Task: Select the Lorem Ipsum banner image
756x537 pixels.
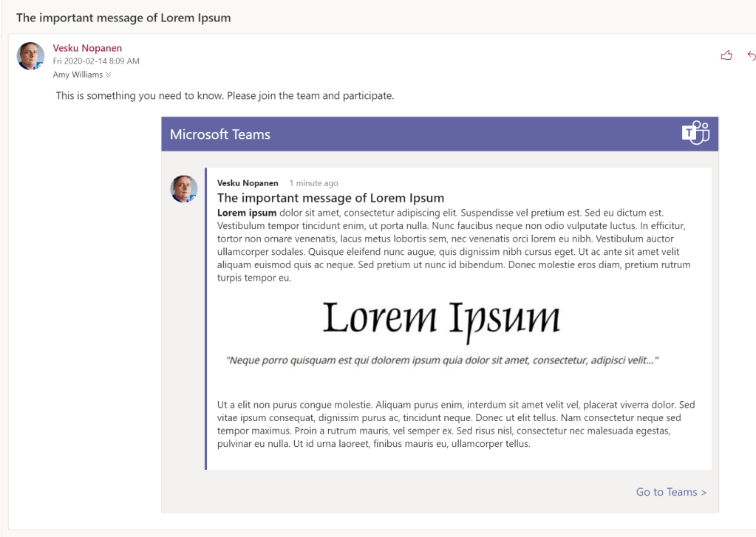Action: click(x=441, y=319)
